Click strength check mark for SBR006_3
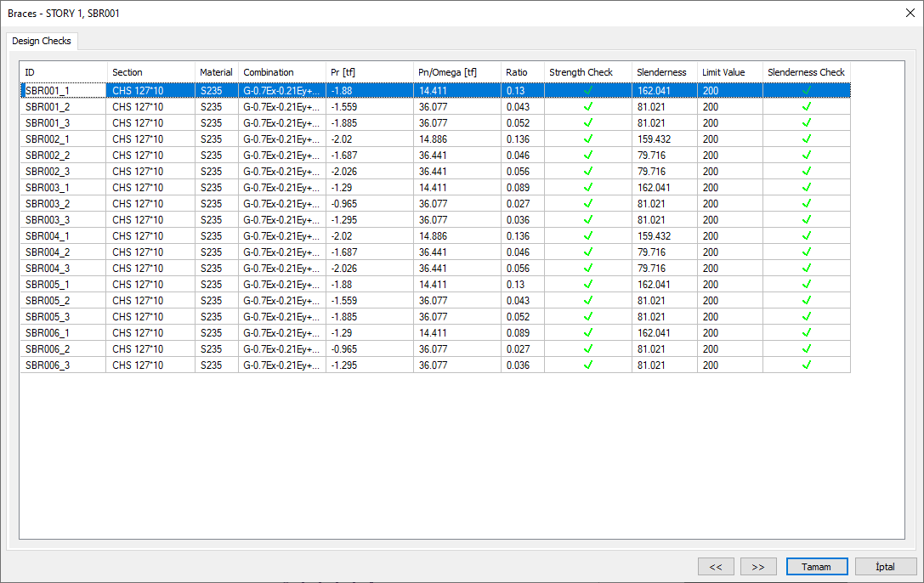 tap(587, 365)
